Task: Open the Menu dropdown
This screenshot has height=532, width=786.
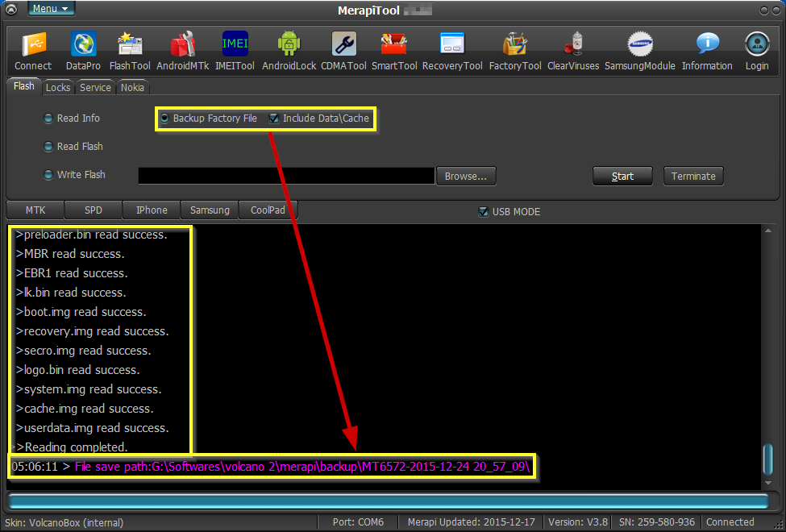Action: [x=51, y=9]
